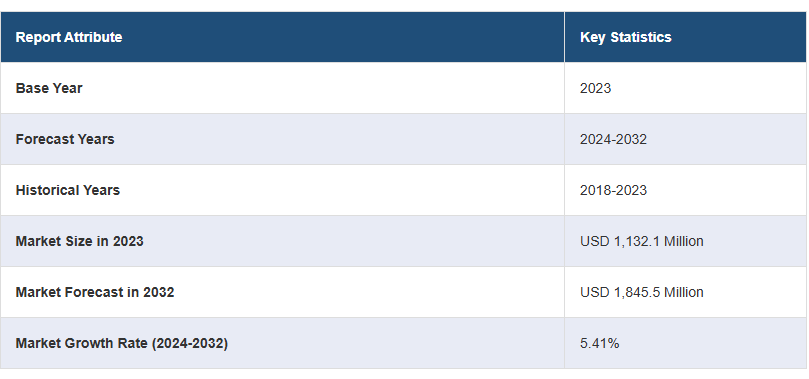
Task: Select the Historical Years label
Action: (x=68, y=190)
